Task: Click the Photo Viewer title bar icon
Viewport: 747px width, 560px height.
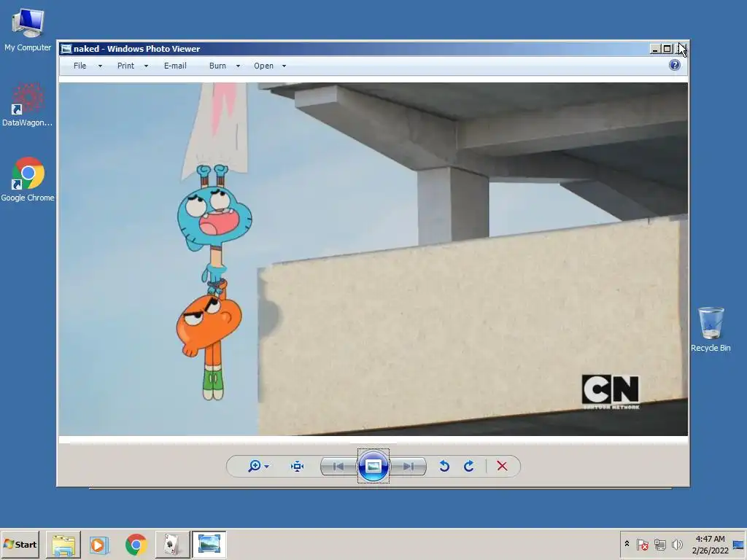Action: [66, 49]
